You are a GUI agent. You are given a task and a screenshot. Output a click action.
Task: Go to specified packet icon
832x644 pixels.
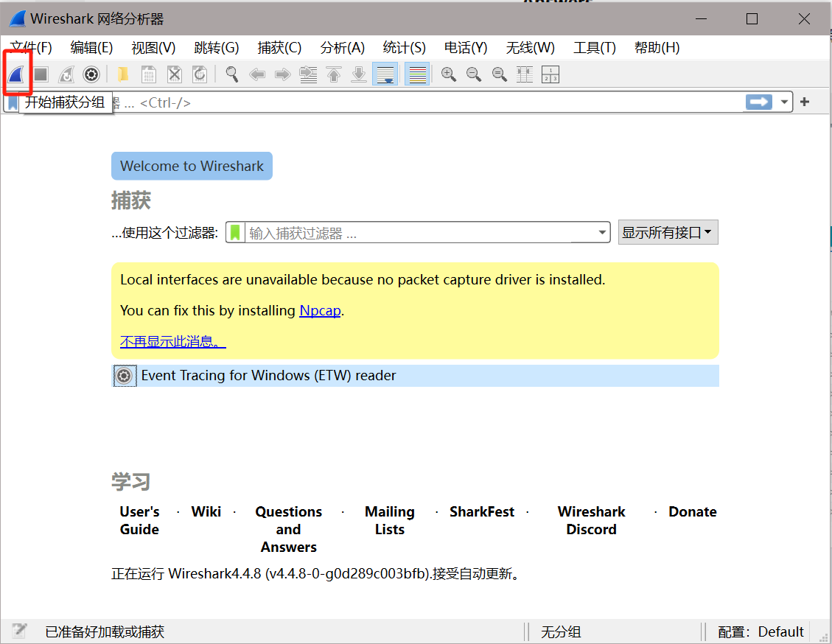click(308, 74)
